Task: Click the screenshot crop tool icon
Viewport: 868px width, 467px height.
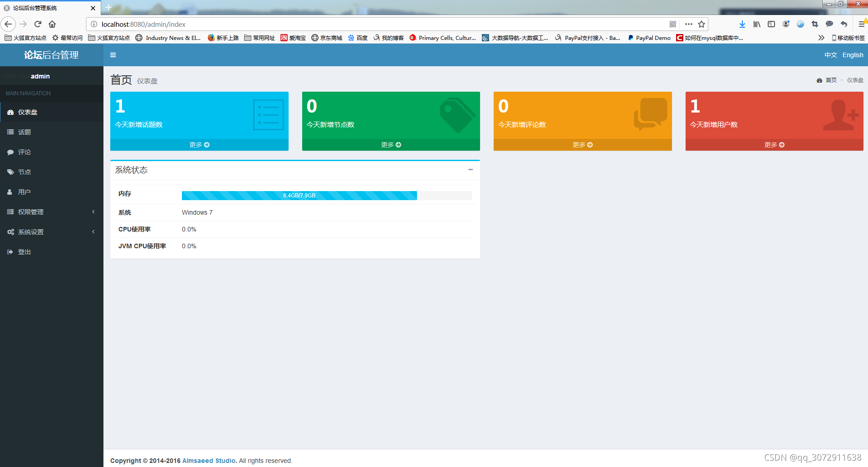Action: [815, 24]
